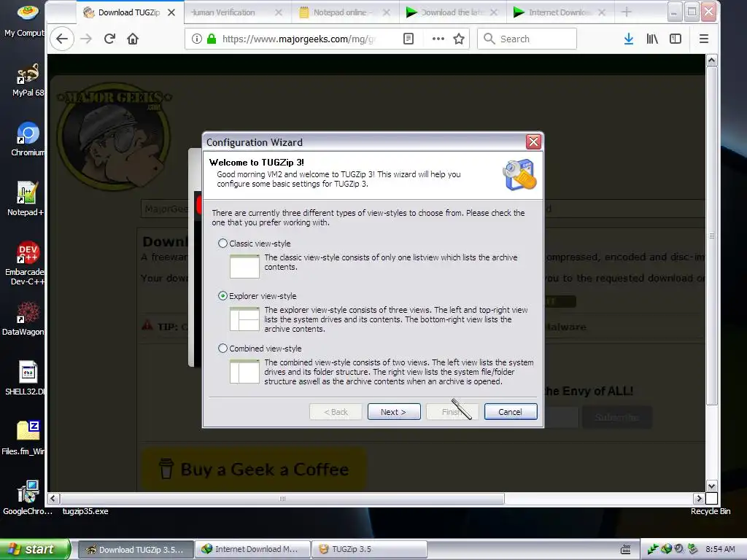Open the browser hamburger menu

click(x=704, y=39)
